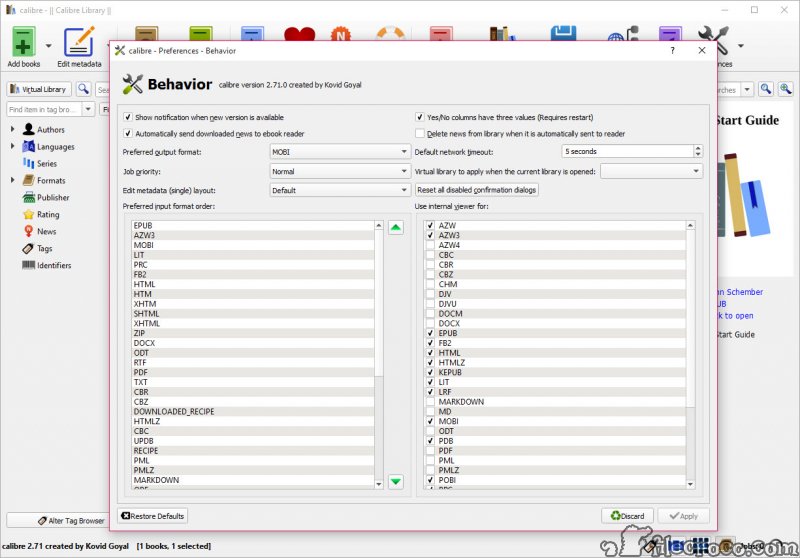
Task: Click the News icon in tag browser
Action: (29, 231)
